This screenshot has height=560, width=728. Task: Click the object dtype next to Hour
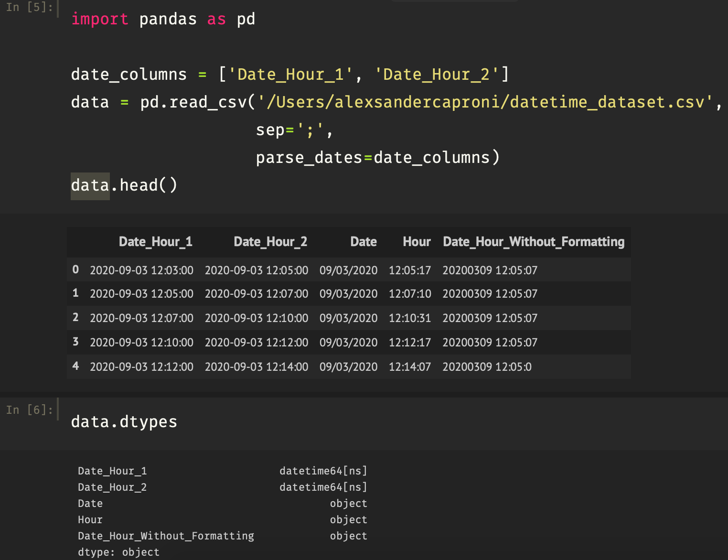348,519
